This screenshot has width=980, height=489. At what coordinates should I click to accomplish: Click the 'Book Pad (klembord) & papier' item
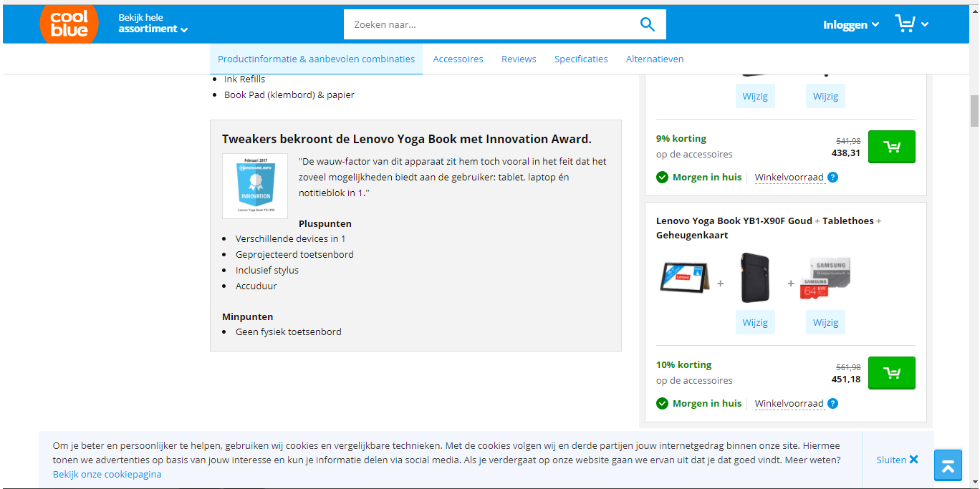pos(289,95)
